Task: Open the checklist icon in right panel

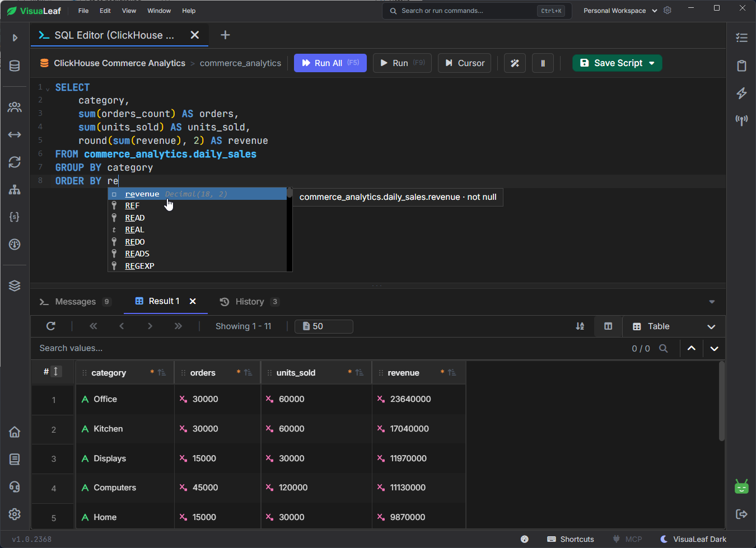Action: click(742, 38)
